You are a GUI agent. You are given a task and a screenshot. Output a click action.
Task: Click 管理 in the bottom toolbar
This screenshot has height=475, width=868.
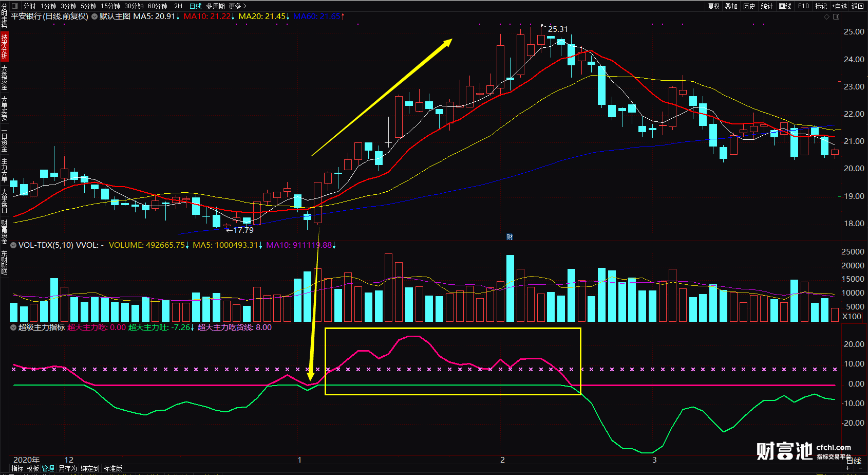48,468
